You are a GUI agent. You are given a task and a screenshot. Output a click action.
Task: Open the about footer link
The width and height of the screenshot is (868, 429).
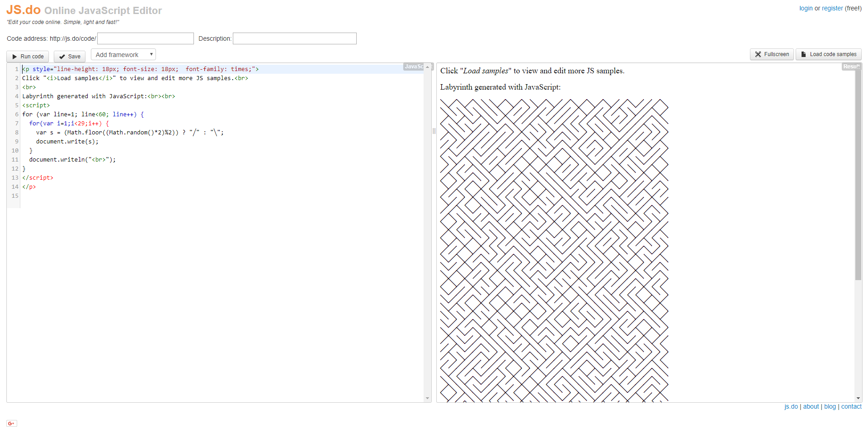click(811, 406)
